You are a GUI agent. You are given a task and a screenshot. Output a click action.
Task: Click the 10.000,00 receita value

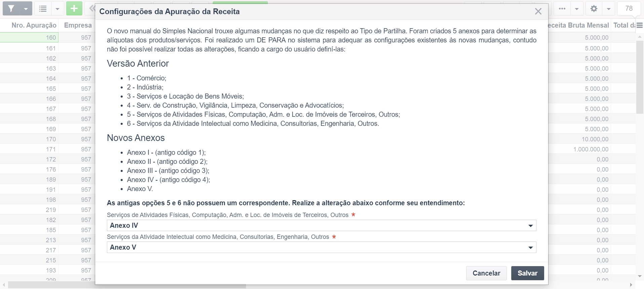595,139
